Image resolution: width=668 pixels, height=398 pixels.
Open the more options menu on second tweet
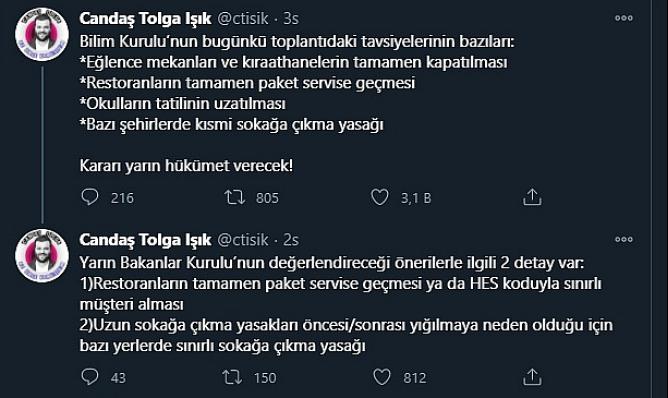pyautogui.click(x=624, y=239)
